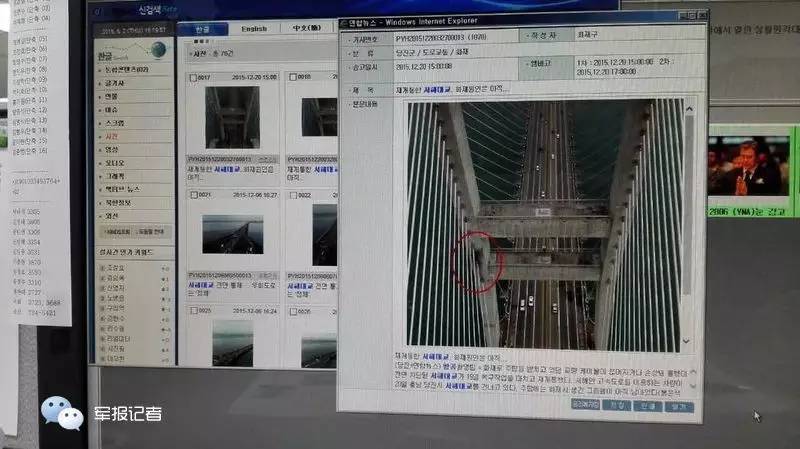Image resolution: width=800 pixels, height=449 pixels.
Task: Open thumbnail of photo 0025
Action: 233,343
